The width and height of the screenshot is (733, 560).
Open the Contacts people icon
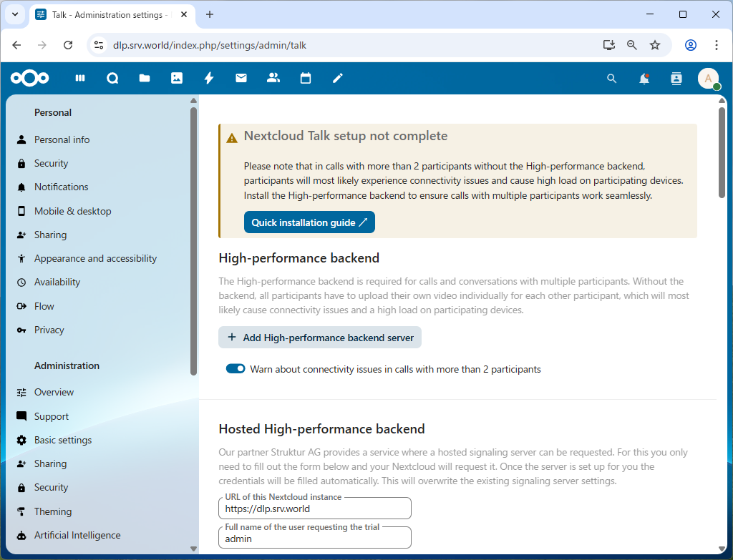coord(273,79)
